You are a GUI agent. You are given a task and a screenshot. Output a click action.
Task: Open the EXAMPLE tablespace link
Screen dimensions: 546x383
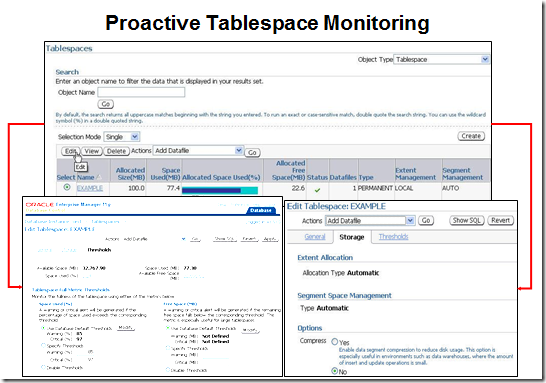pos(90,188)
